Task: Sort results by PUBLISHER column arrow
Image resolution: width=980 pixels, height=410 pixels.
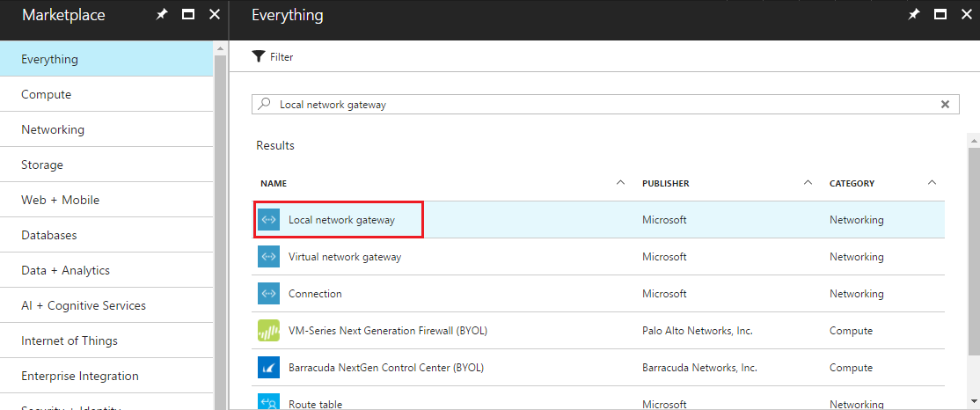Action: point(808,183)
